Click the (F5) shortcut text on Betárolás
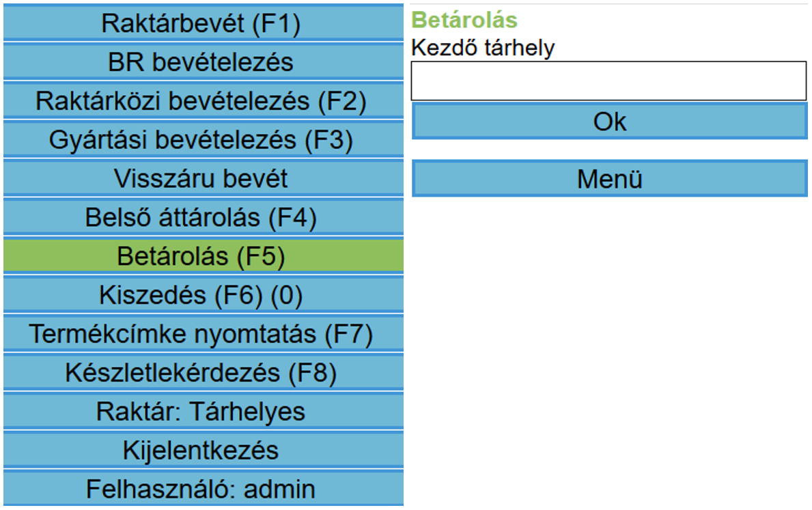Viewport: 812px width, 510px height. (x=260, y=257)
